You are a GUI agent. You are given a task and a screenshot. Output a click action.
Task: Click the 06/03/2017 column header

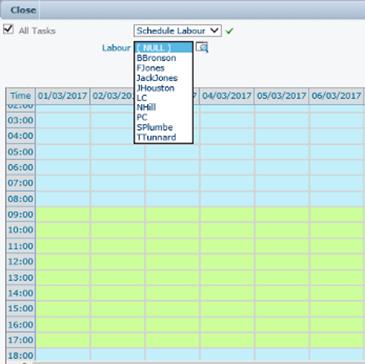(x=336, y=96)
